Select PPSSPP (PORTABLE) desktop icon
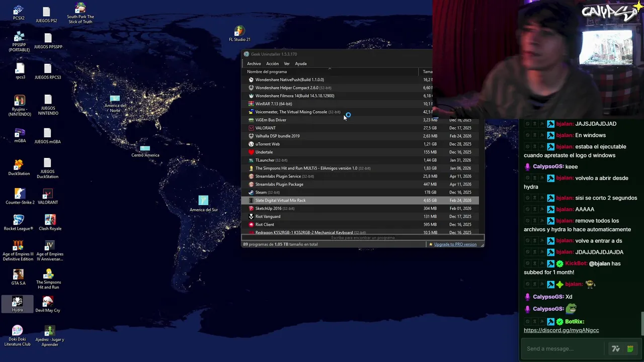This screenshot has width=644, height=362. coord(19,42)
